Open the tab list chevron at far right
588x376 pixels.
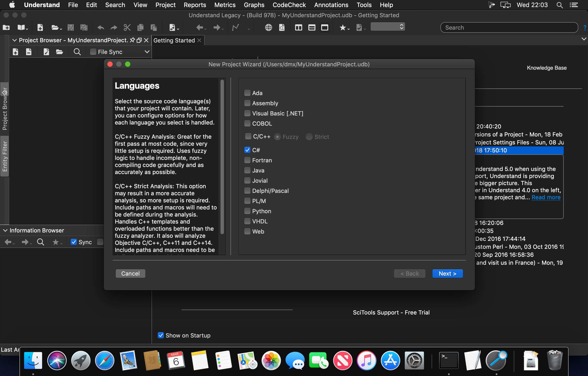(584, 39)
